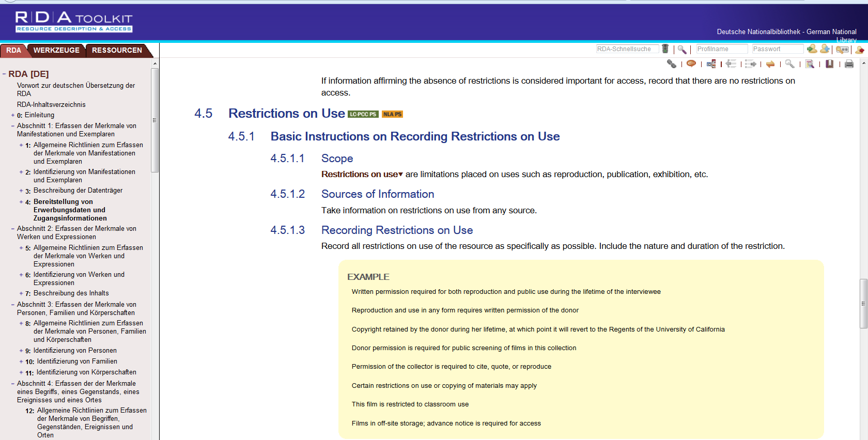Click the 4.5 Restrictions on Use heading

point(287,114)
